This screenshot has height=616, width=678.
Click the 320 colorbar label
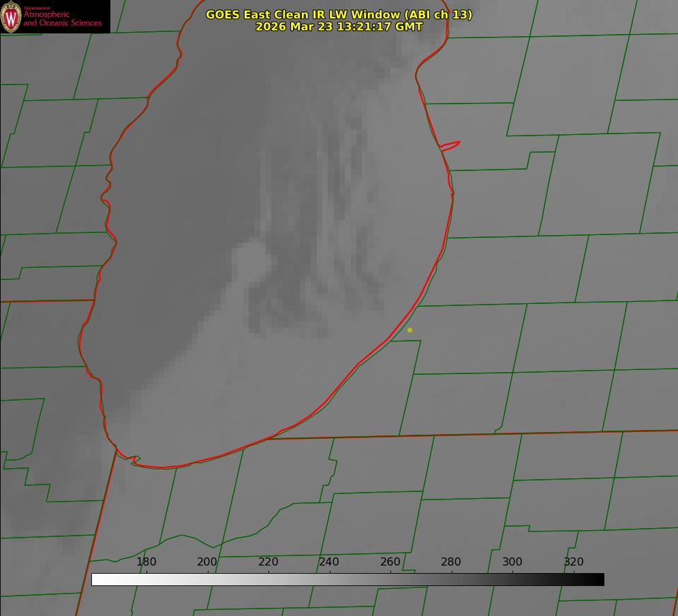574,561
